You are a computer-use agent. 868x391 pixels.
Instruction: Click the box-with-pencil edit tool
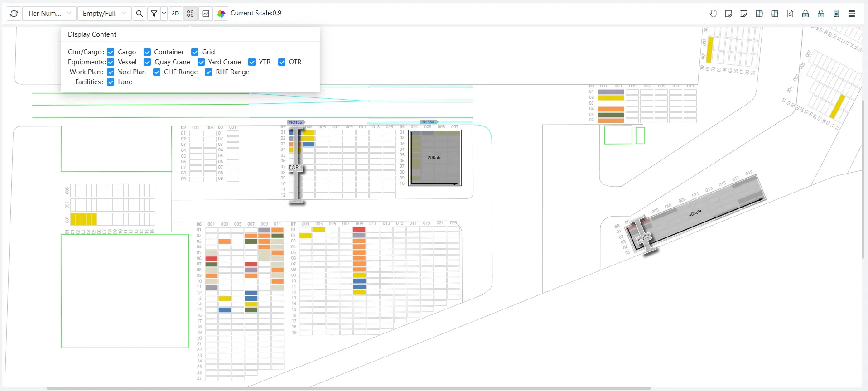[x=744, y=14]
